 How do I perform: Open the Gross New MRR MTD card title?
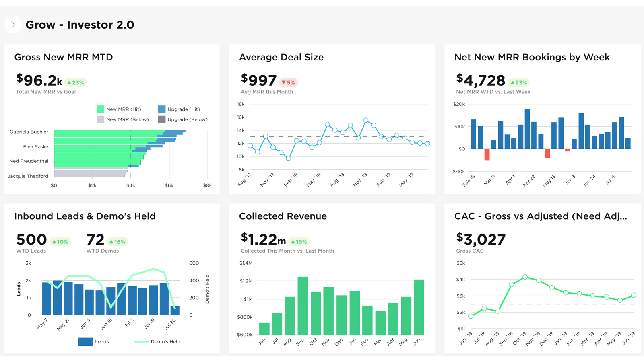coord(64,57)
